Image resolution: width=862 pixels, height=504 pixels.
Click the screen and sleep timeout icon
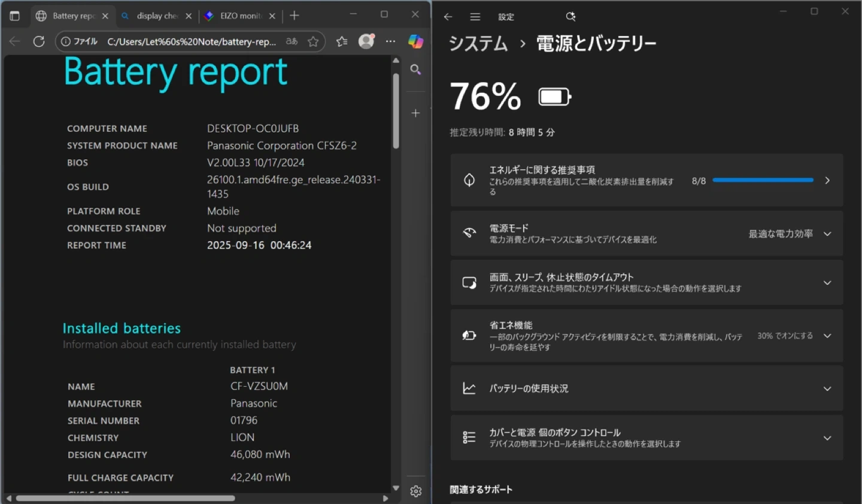click(469, 283)
